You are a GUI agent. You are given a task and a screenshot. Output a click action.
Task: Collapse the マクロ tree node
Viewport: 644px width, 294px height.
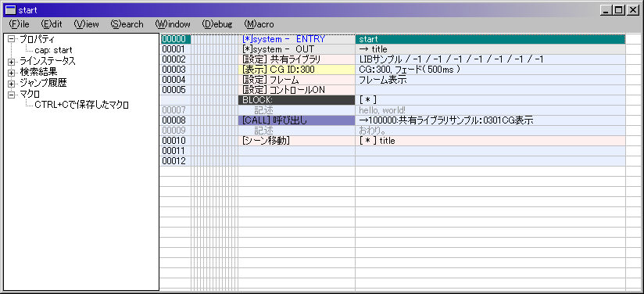coord(11,95)
